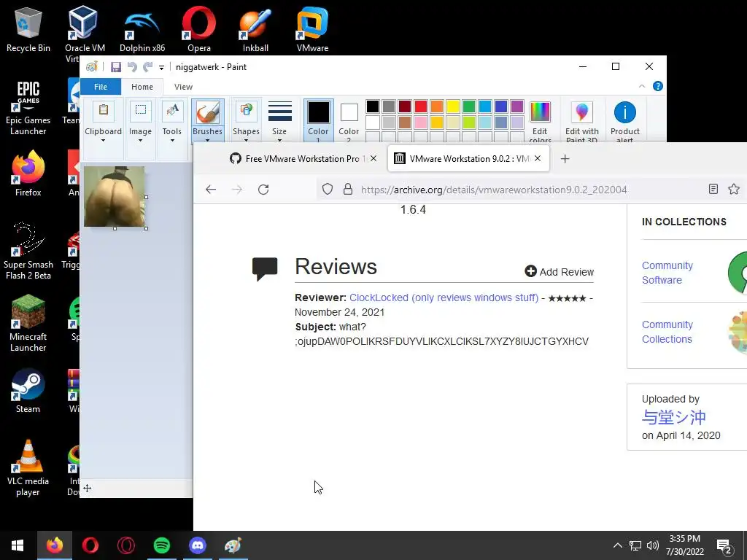Click Product alert info icon in Paint
This screenshot has width=747, height=560.
(x=625, y=122)
